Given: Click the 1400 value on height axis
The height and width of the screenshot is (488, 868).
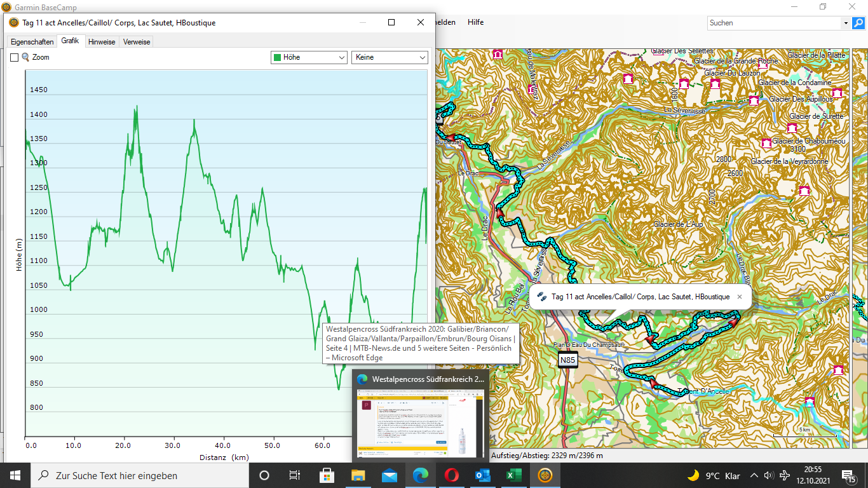Looking at the screenshot, I should pos(39,114).
